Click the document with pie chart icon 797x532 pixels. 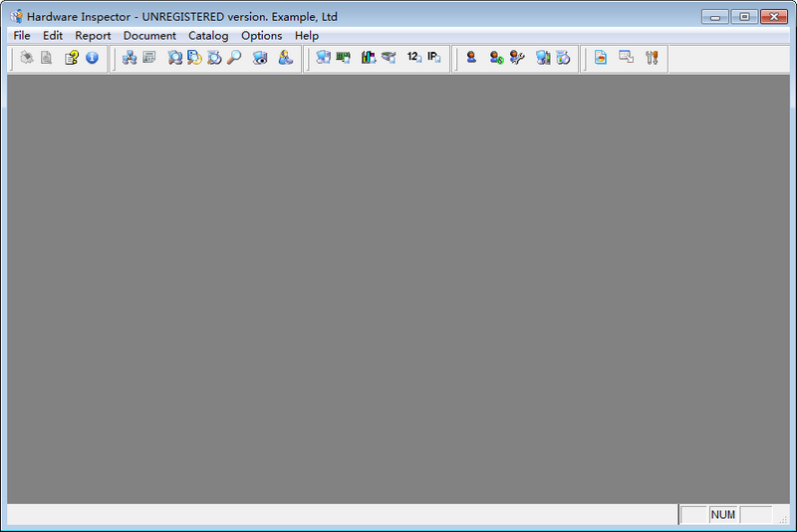(601, 57)
